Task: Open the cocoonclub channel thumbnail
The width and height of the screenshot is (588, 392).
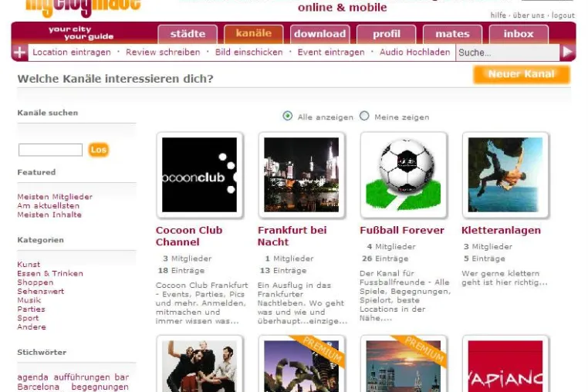Action: coord(200,175)
